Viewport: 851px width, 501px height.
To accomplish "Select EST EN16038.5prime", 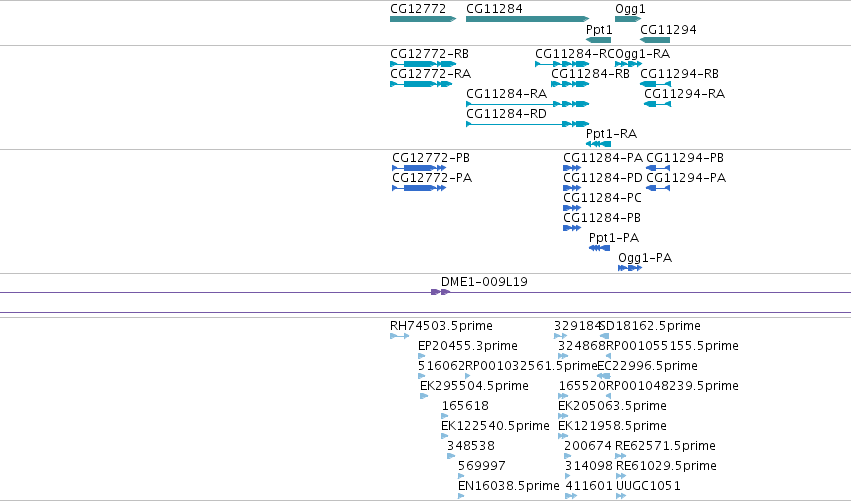I will coord(461,496).
